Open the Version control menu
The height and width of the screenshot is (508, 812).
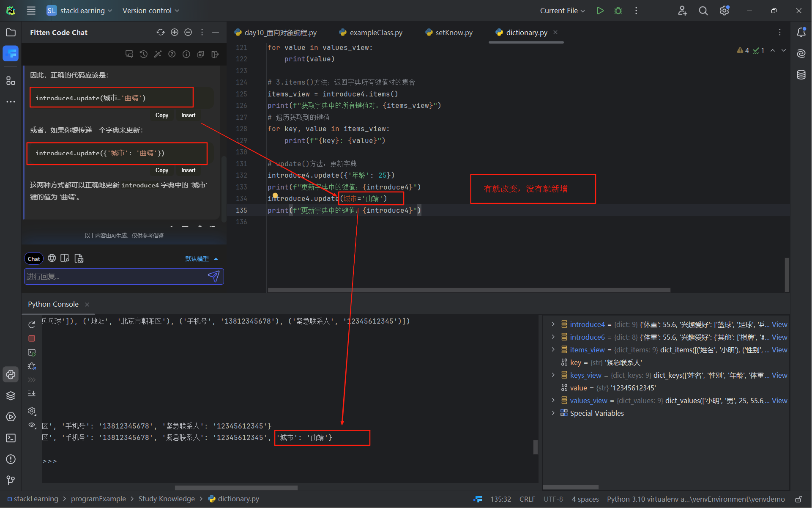[150, 11]
